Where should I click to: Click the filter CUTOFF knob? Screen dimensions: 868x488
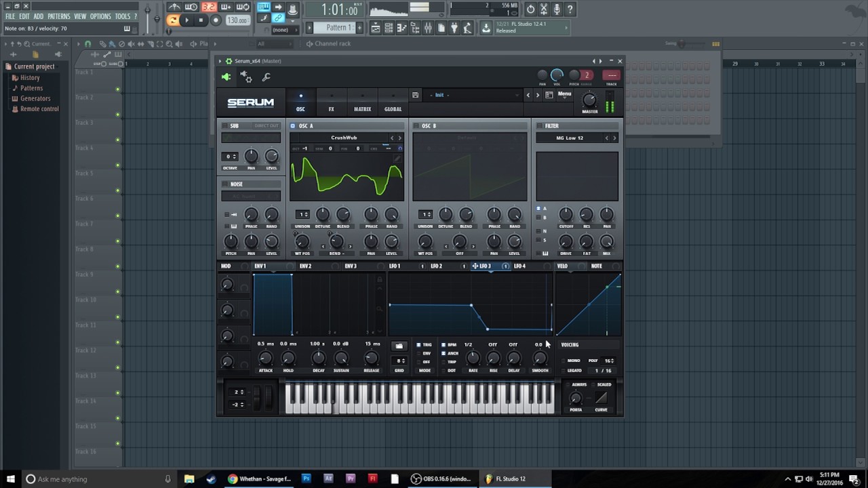click(566, 214)
